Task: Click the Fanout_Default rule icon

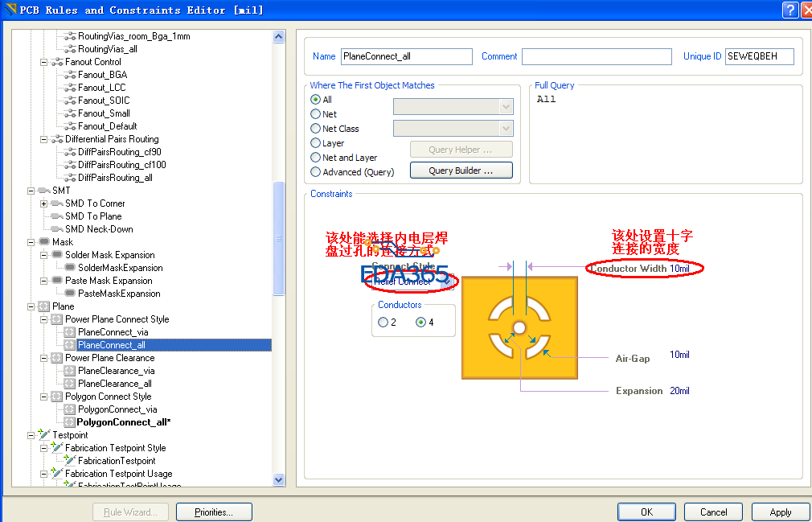Action: pyautogui.click(x=70, y=126)
